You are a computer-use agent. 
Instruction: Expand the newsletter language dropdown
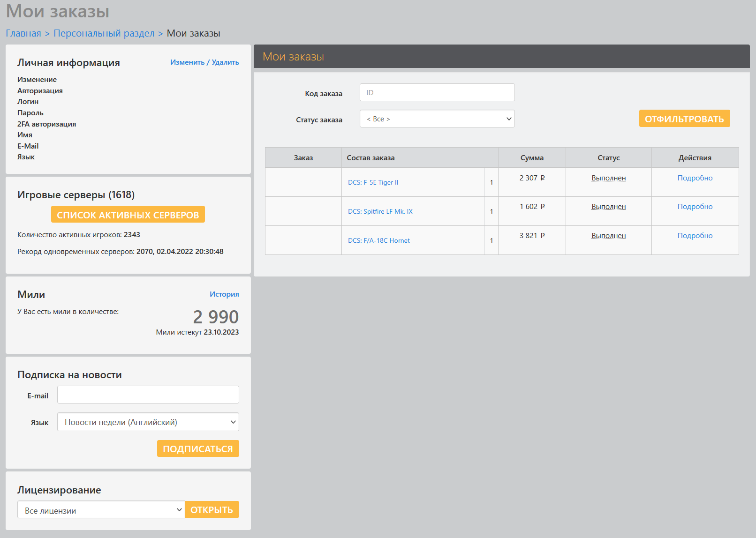tap(148, 422)
